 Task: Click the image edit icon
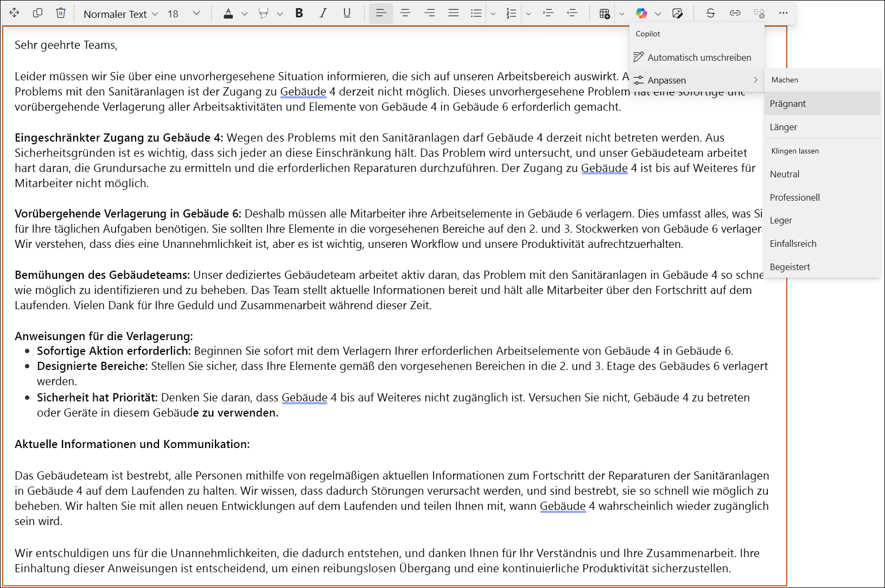677,14
